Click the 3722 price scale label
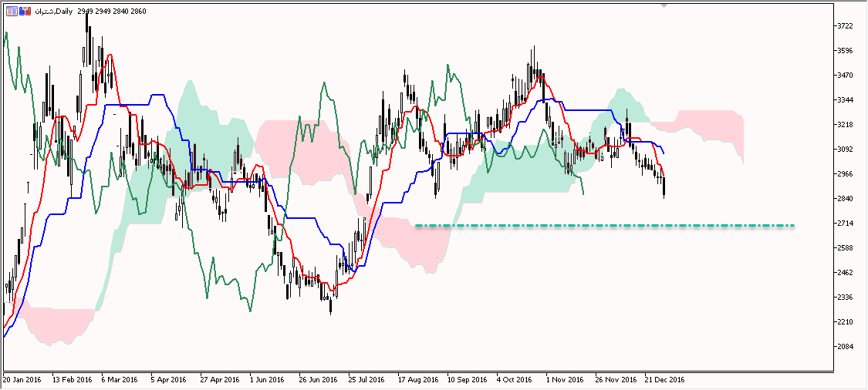 (846, 26)
